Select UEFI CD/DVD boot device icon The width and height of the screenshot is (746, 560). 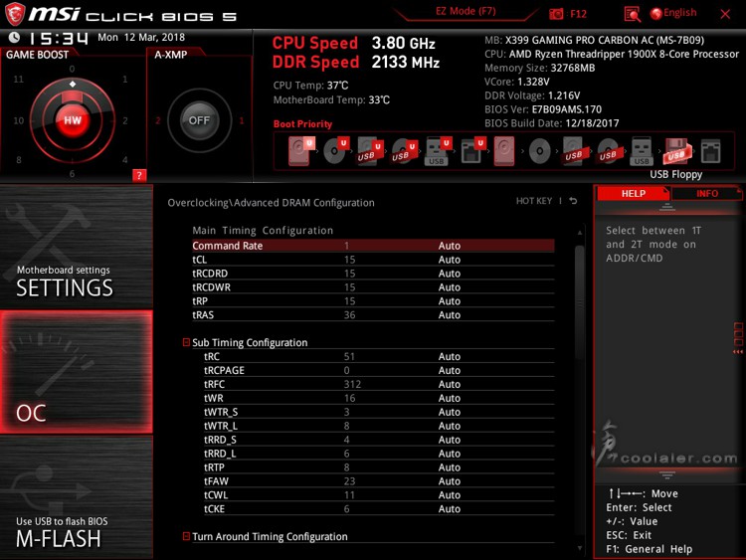click(x=336, y=151)
